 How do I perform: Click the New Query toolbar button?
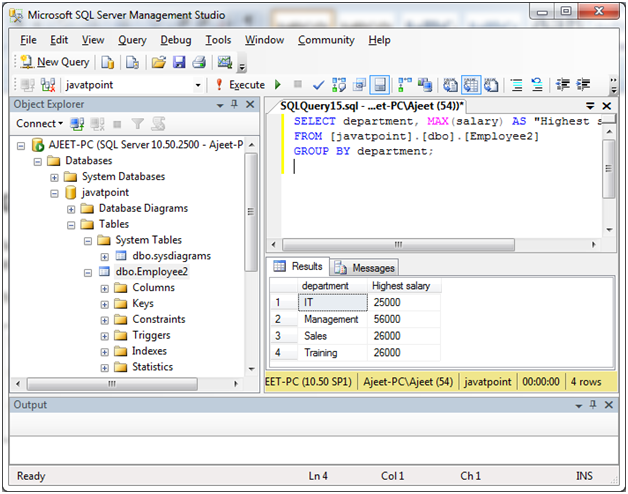coord(54,62)
